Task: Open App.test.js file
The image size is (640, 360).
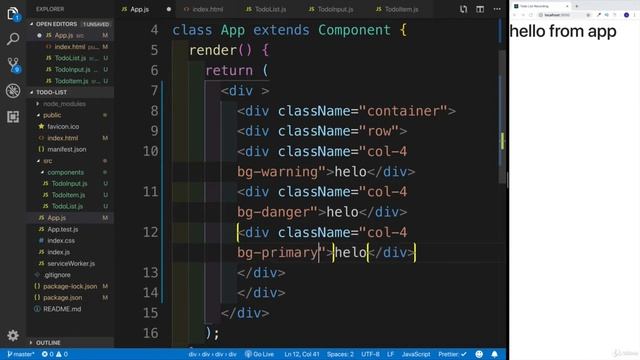Action: coord(62,229)
